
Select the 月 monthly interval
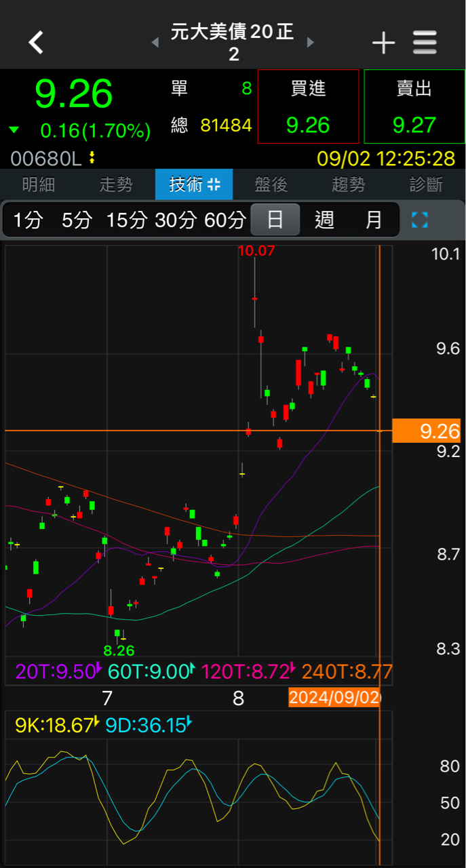(x=374, y=220)
